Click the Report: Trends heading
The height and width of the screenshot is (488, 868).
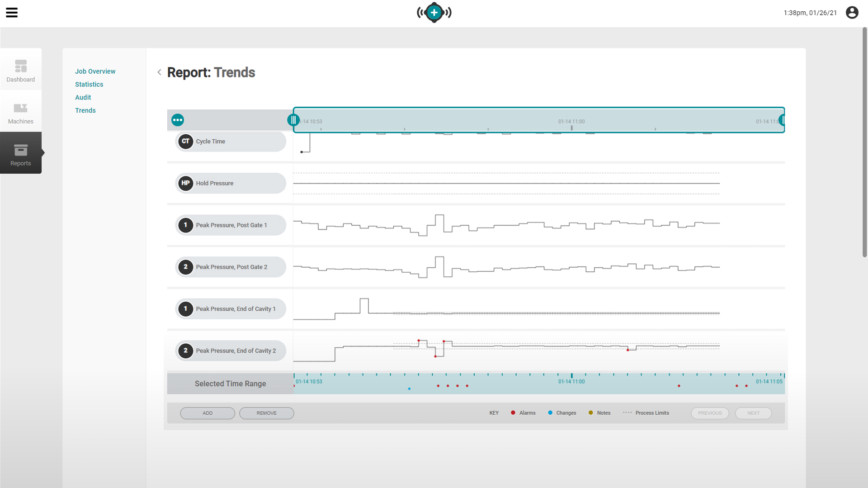(211, 72)
